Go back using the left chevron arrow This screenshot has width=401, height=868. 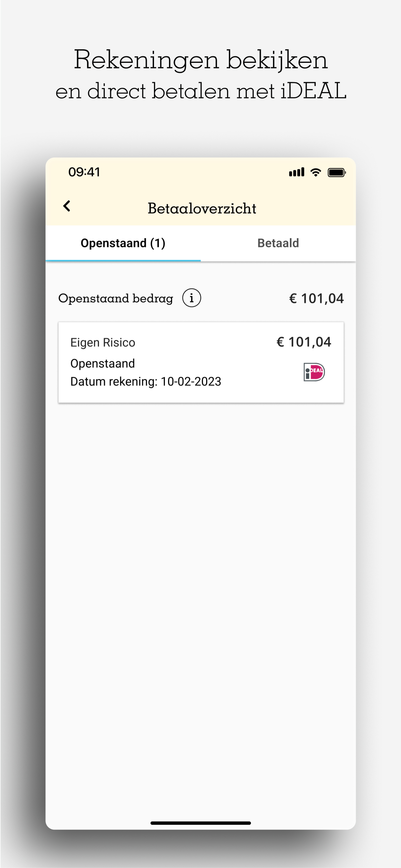pyautogui.click(x=67, y=206)
